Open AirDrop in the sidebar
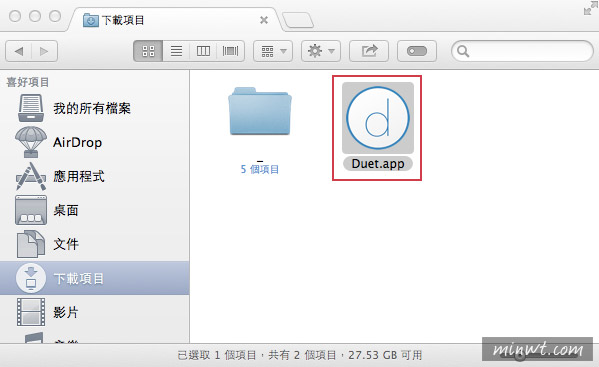 point(94,142)
